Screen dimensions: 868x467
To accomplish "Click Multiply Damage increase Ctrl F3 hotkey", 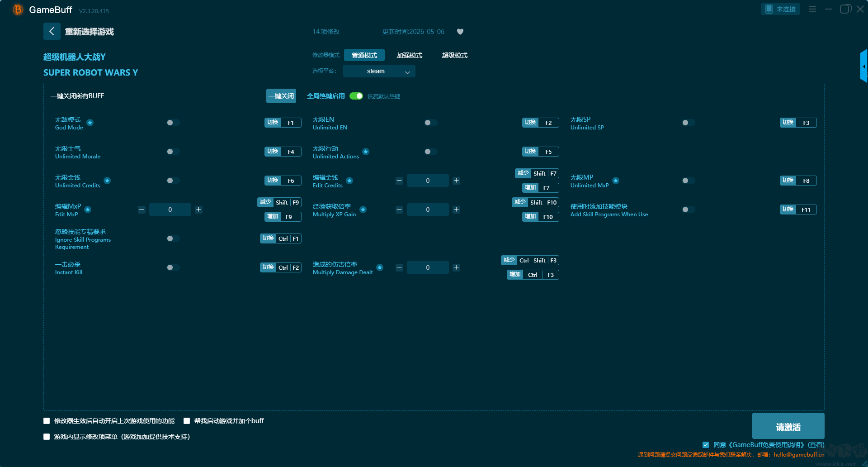I will 533,275.
